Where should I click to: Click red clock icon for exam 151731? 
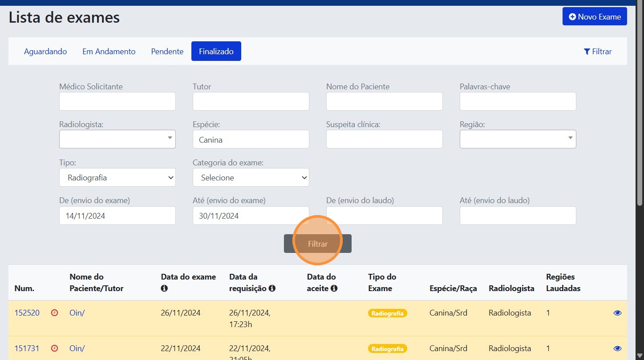pos(55,348)
